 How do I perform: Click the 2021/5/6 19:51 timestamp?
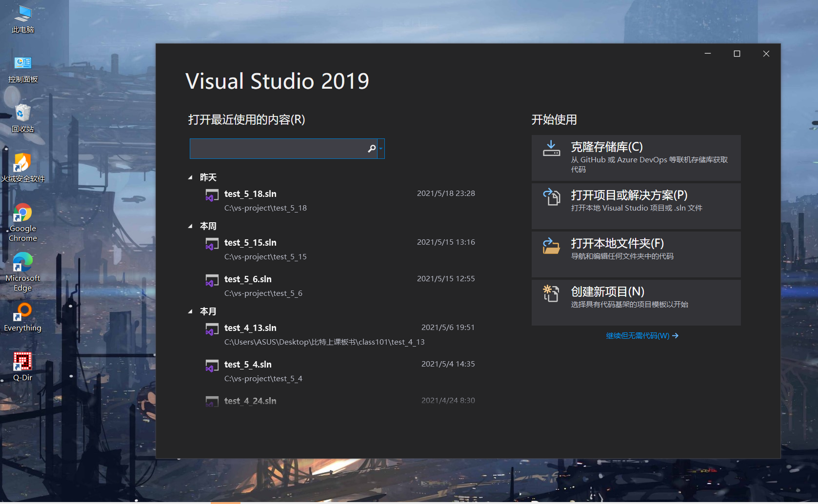[x=448, y=328]
